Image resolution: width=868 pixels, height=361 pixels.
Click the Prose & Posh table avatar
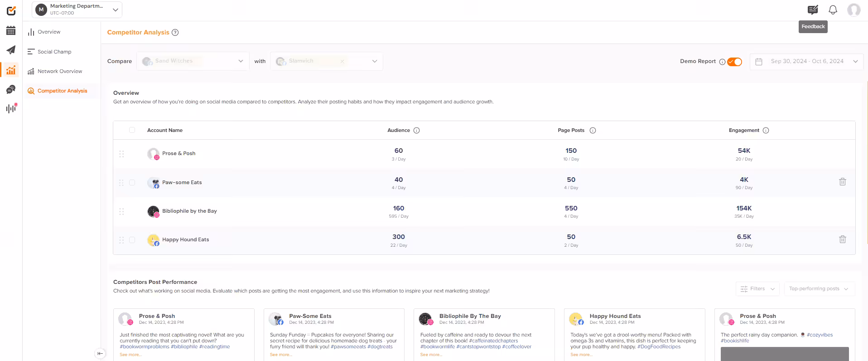tap(154, 154)
